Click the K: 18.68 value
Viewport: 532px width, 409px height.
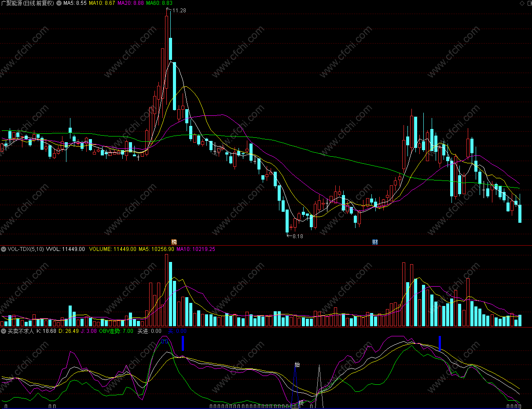(x=47, y=331)
